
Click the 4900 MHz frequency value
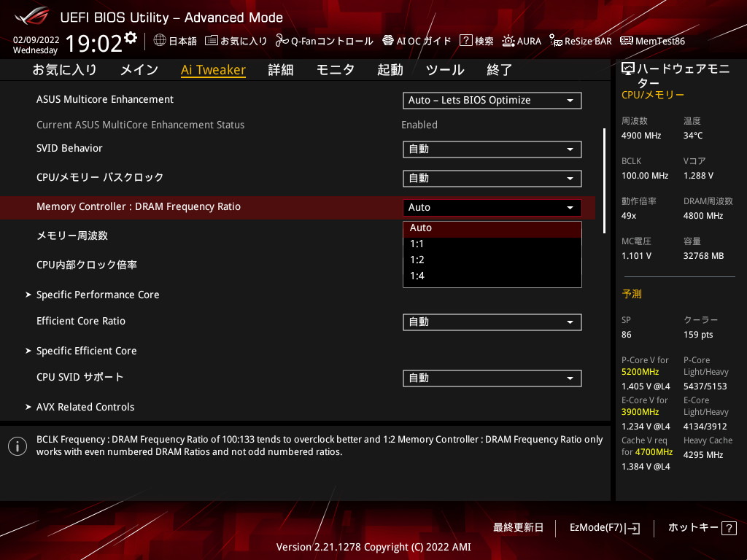[x=641, y=136]
